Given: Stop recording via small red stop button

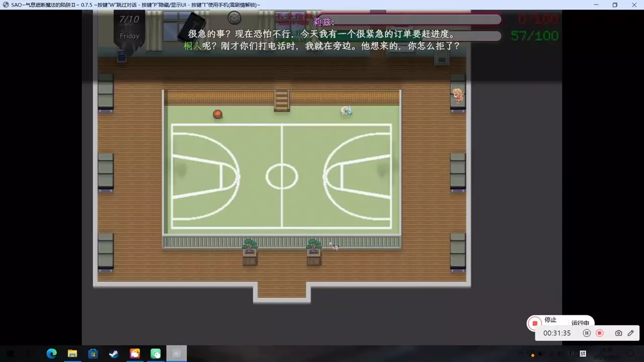Looking at the screenshot, I should pyautogui.click(x=599, y=333).
